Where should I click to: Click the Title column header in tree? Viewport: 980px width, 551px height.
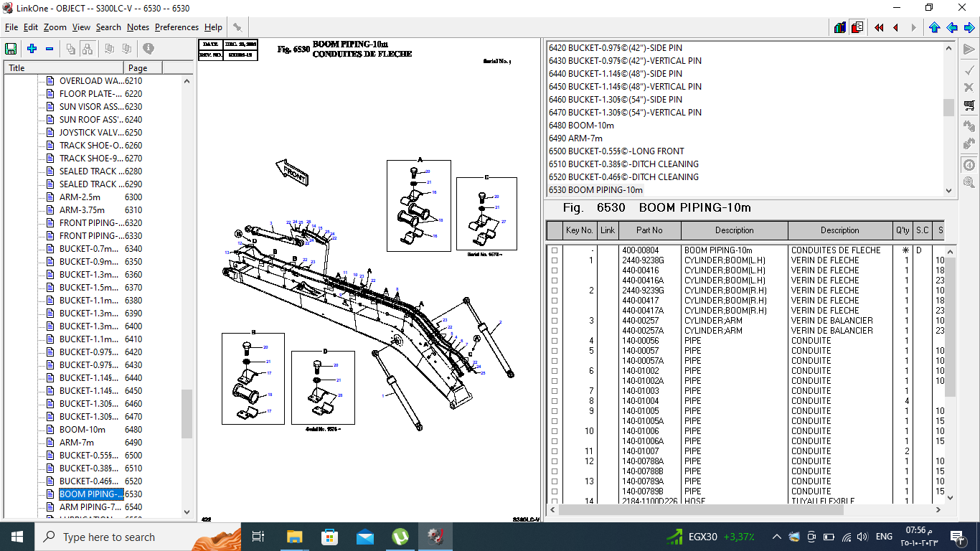click(x=64, y=67)
